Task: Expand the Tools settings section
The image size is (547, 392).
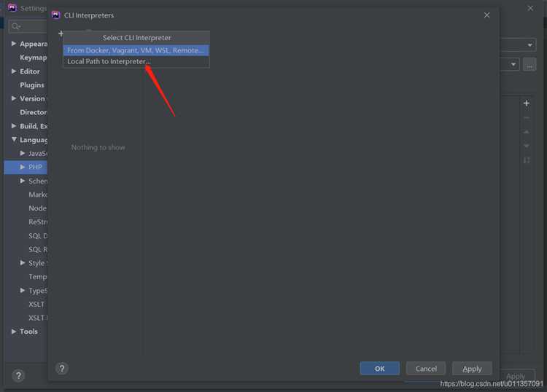Action: [x=14, y=331]
